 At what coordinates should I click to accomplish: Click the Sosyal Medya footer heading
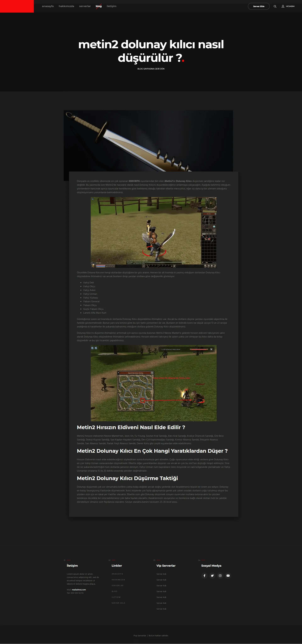pyautogui.click(x=211, y=566)
